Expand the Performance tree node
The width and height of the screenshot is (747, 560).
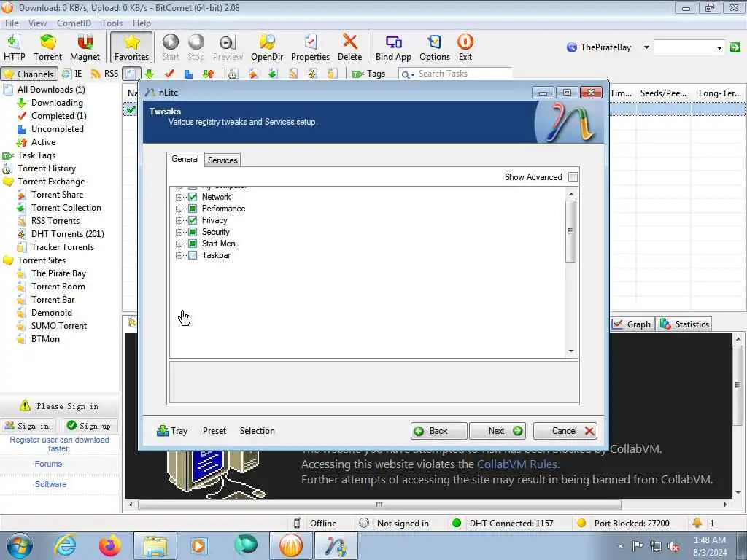179,209
